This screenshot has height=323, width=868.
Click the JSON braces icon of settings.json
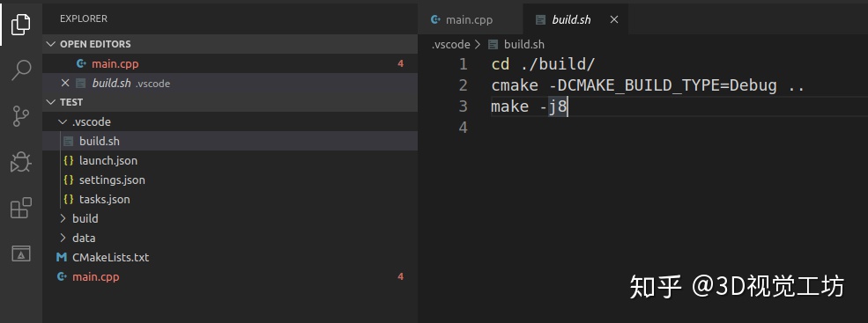tap(69, 180)
